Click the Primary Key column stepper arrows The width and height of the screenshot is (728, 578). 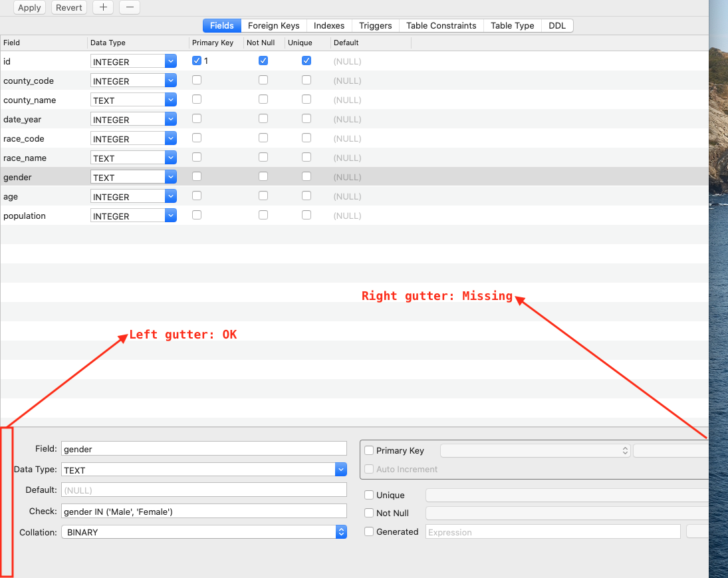tap(624, 450)
